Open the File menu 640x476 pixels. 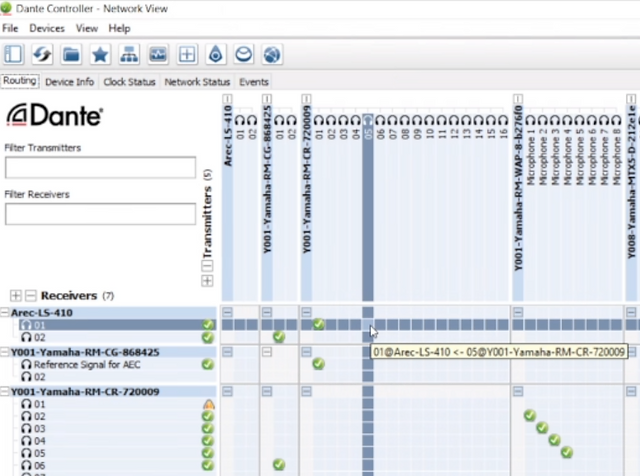tap(10, 28)
